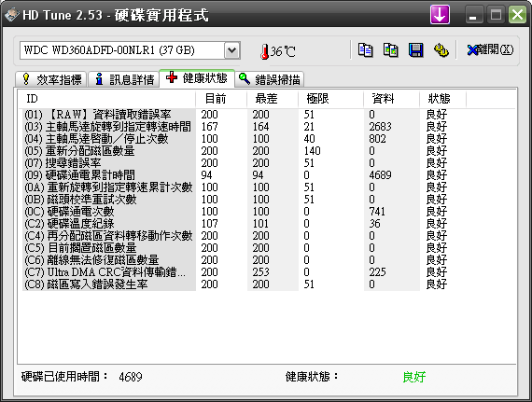Click the 離開(X) exit button
This screenshot has width=532, height=402.
(490, 50)
